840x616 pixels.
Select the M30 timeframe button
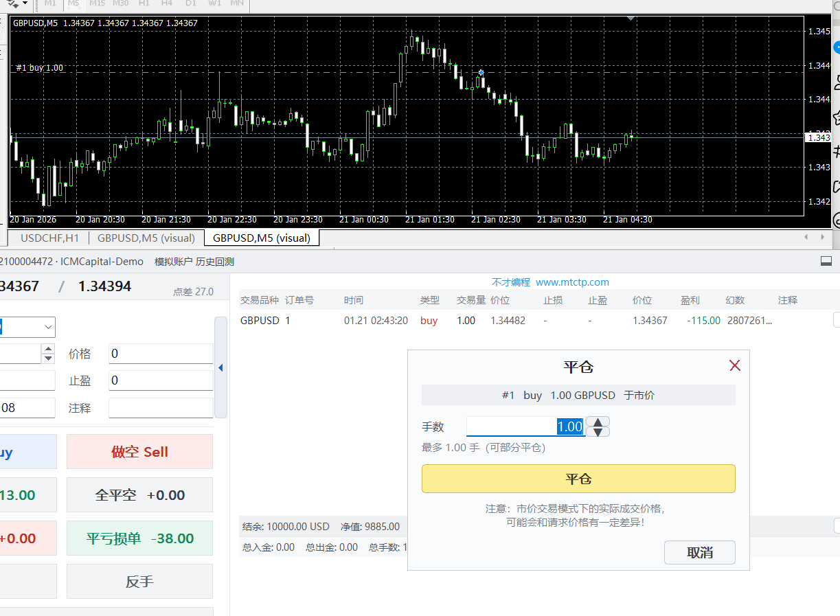coord(120,3)
